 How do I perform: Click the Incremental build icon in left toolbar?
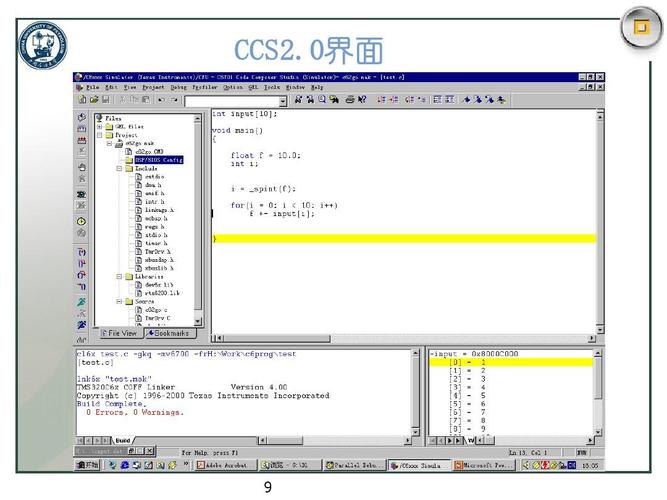[82, 128]
